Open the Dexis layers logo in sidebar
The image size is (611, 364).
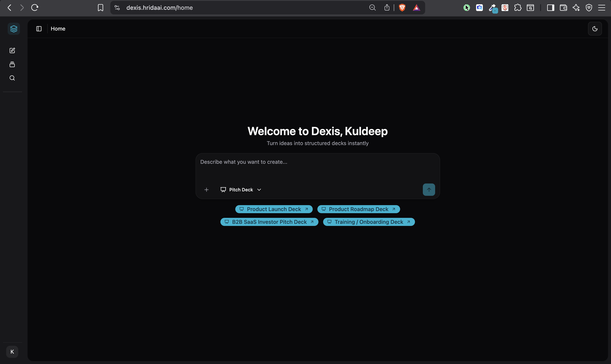(x=14, y=28)
